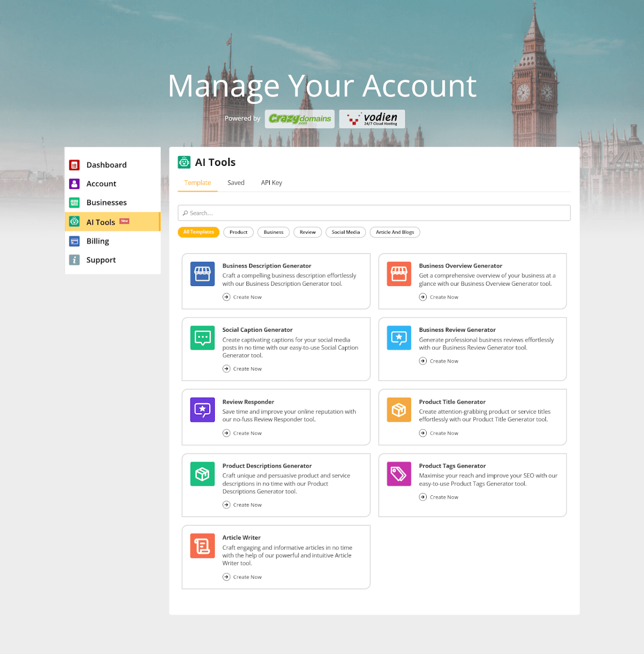Click the pink Product Tags Generator icon
This screenshot has height=654, width=644.
(399, 474)
